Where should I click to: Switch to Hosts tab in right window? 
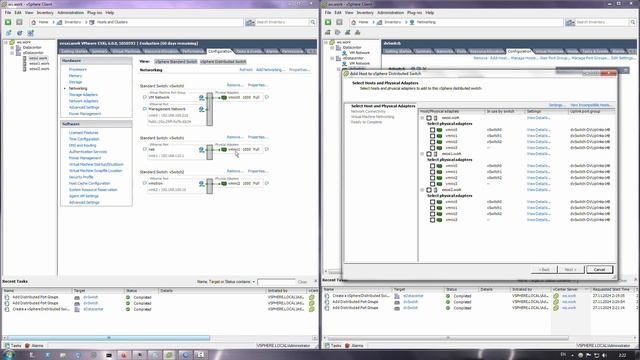(572, 51)
